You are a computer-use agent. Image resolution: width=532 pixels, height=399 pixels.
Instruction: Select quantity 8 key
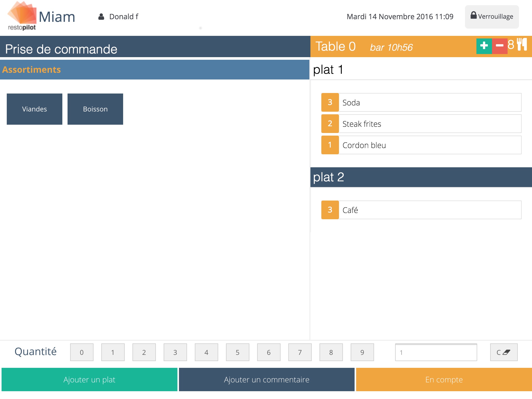331,352
